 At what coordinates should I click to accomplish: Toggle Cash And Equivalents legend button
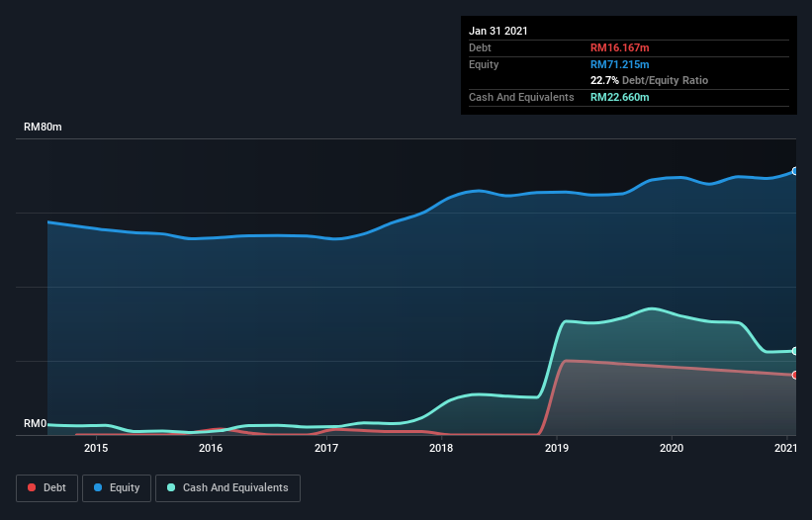(x=227, y=488)
